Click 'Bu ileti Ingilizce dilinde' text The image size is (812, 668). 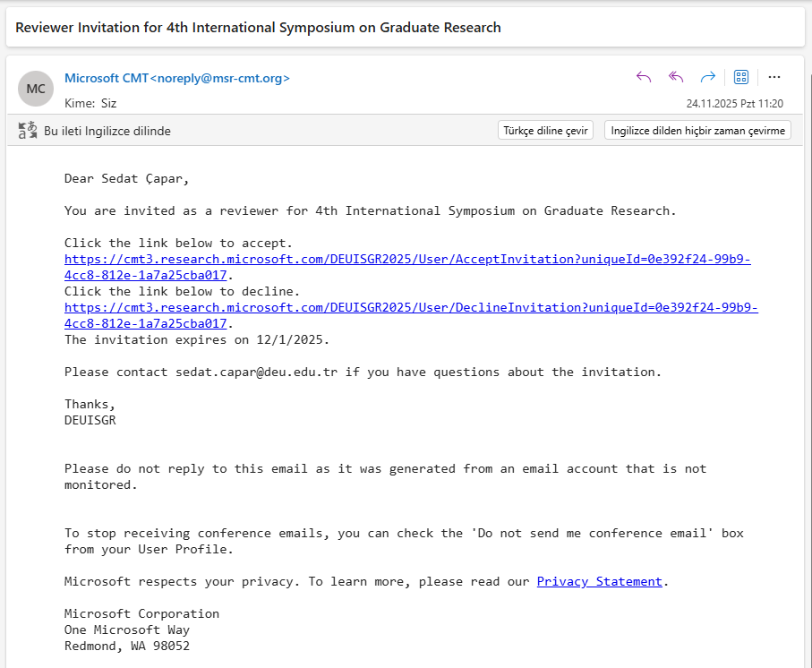(x=107, y=132)
